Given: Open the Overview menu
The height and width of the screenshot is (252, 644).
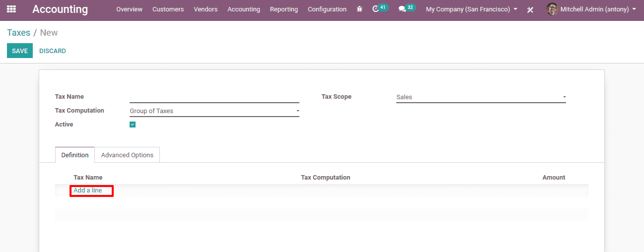Looking at the screenshot, I should point(129,9).
